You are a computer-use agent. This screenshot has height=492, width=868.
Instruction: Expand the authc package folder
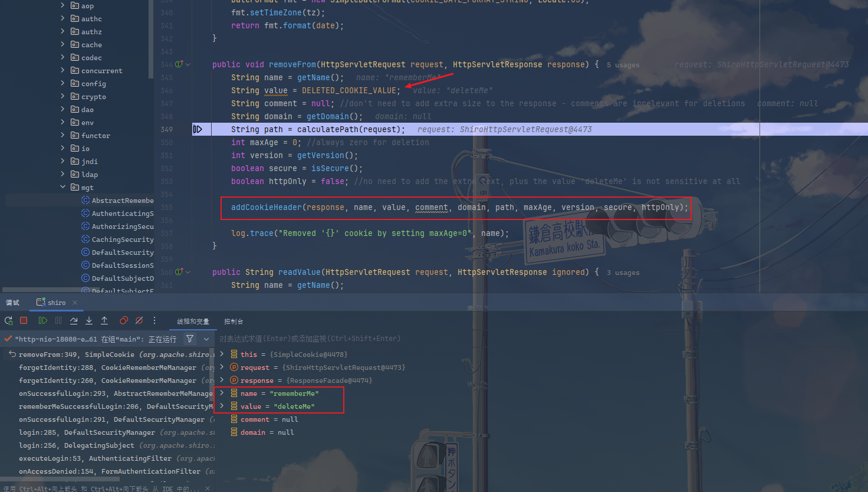point(63,18)
